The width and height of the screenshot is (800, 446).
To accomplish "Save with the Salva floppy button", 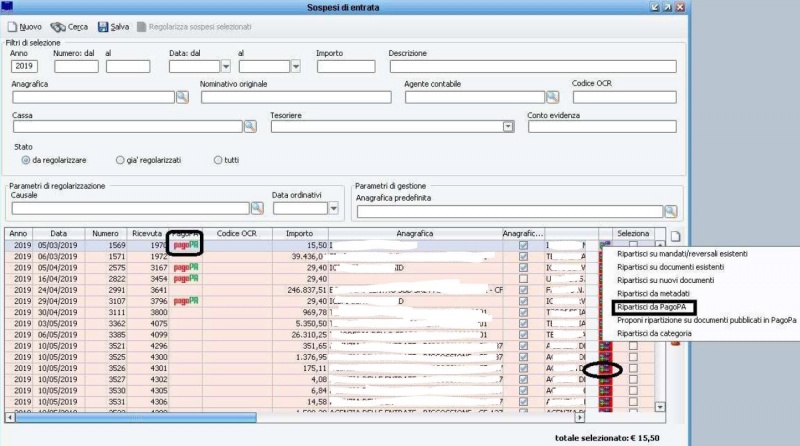I will pos(113,27).
